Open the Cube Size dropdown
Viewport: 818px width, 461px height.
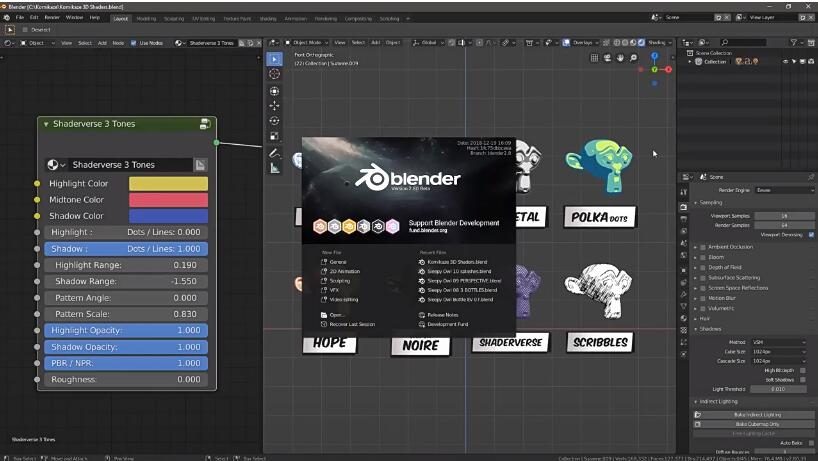779,352
